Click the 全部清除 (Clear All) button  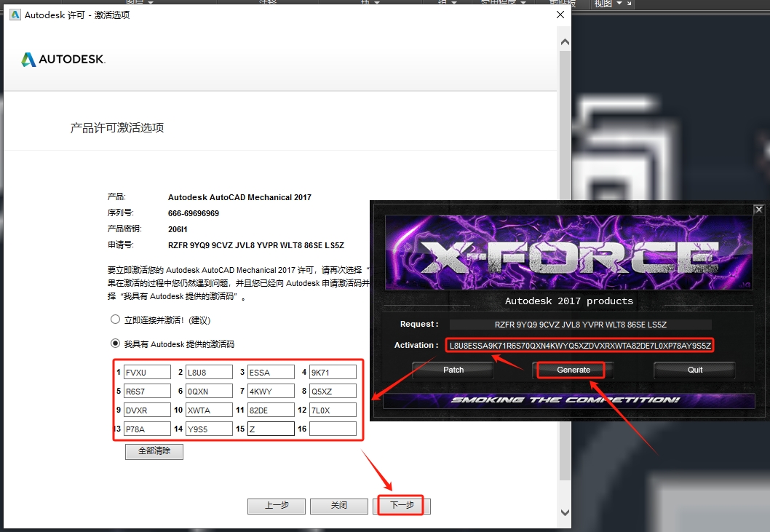click(x=154, y=451)
